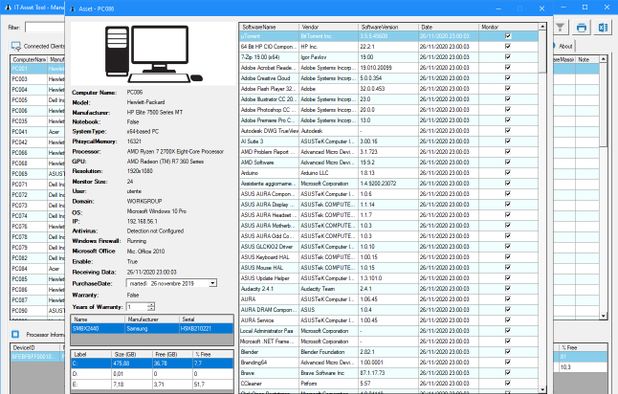This screenshot has height=394, width=618.
Task: Select the AURA Service software row
Action: pyautogui.click(x=389, y=320)
